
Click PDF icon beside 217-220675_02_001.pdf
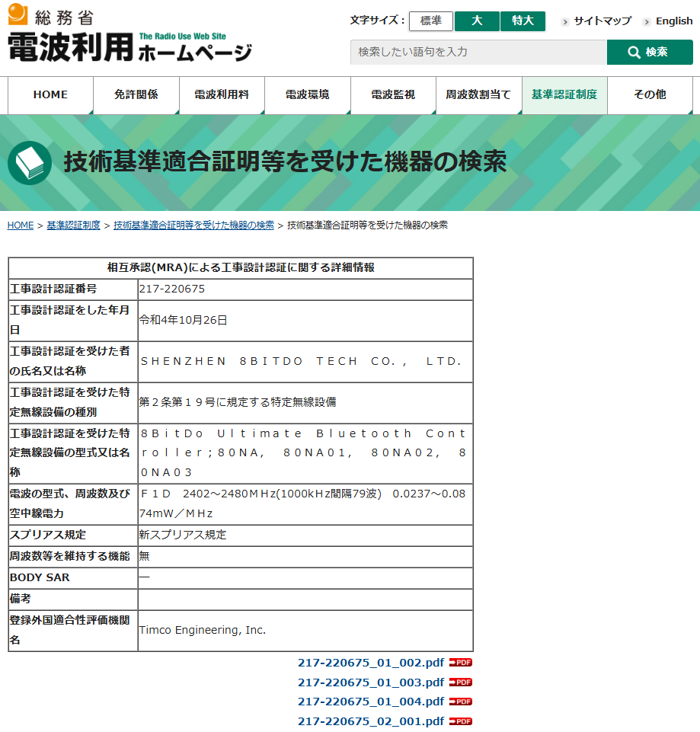(460, 721)
